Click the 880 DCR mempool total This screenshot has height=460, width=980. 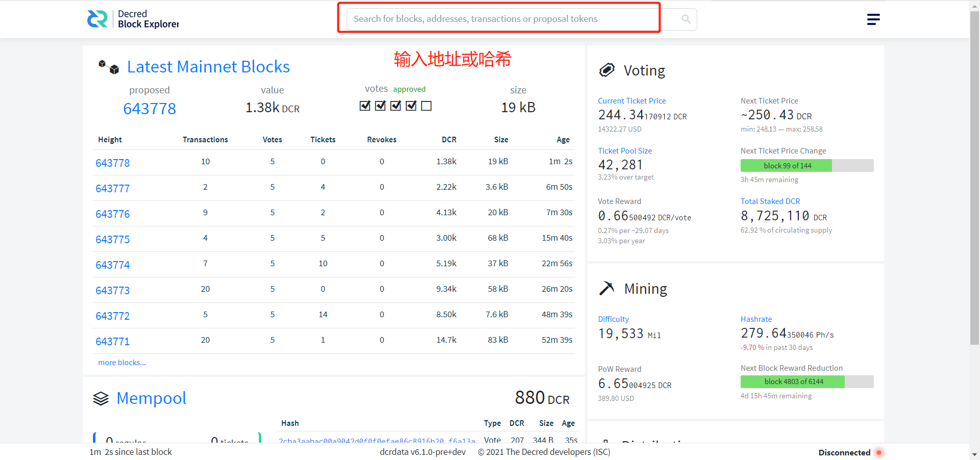pos(542,398)
